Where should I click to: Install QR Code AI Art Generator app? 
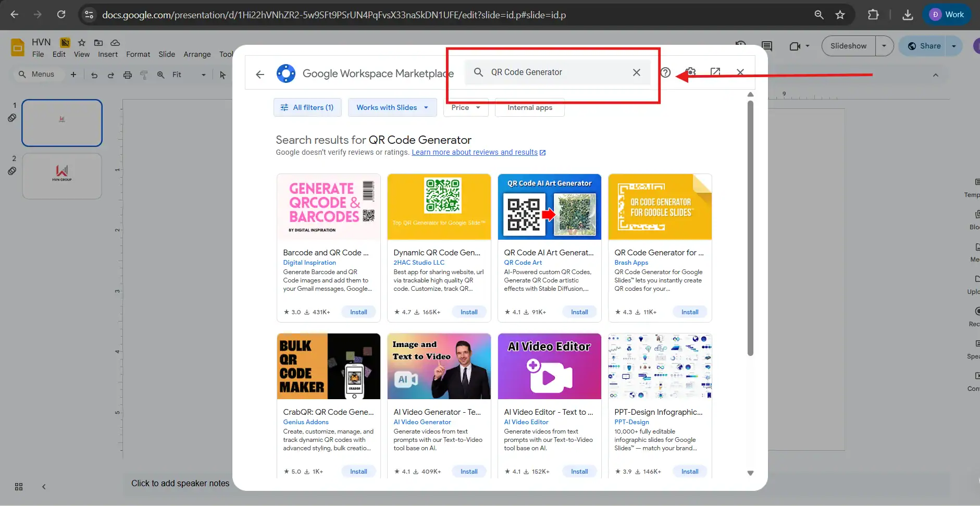click(579, 312)
